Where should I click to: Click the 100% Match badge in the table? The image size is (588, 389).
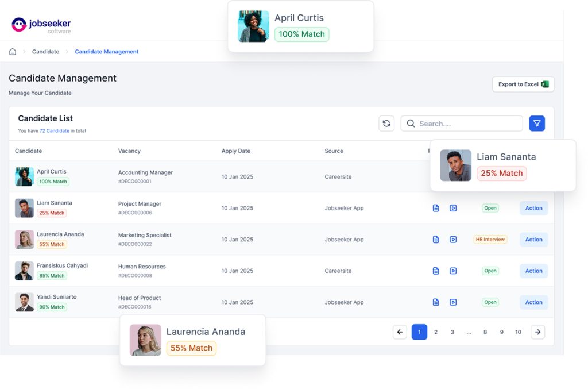click(53, 182)
